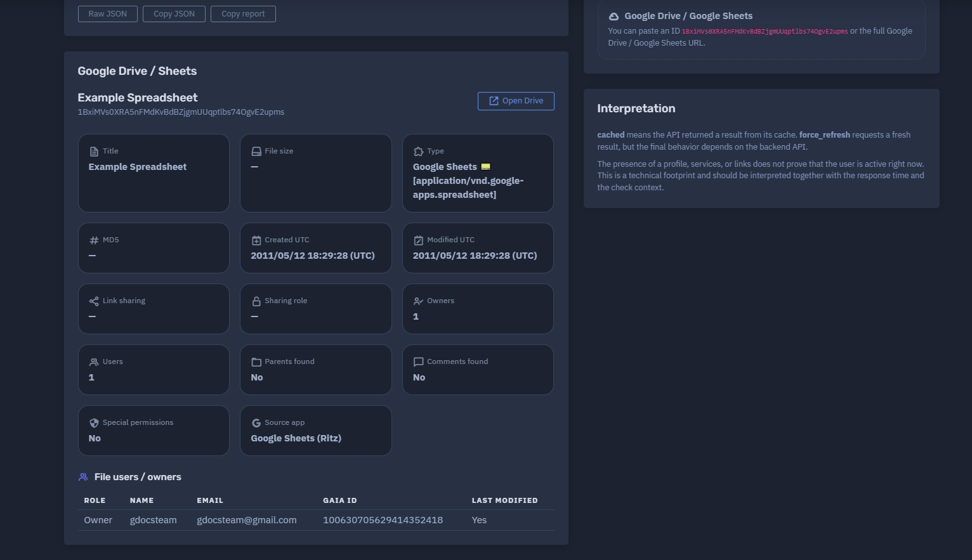Click the Title card document icon
The image size is (972, 560).
point(94,152)
